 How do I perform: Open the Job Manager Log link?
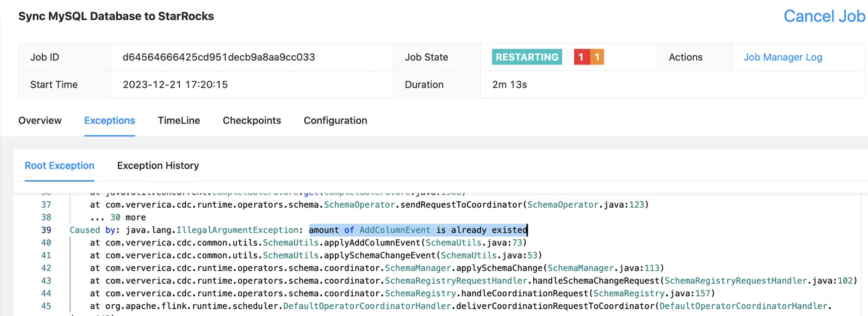point(782,57)
